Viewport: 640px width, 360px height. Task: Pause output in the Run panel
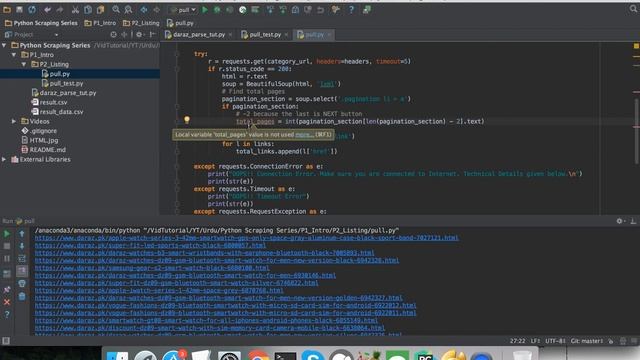point(7,259)
